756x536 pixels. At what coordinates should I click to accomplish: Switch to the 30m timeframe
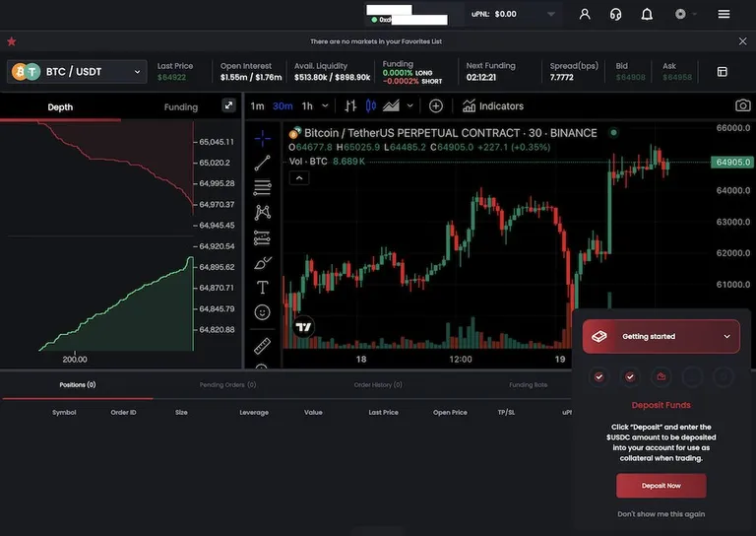(x=283, y=106)
